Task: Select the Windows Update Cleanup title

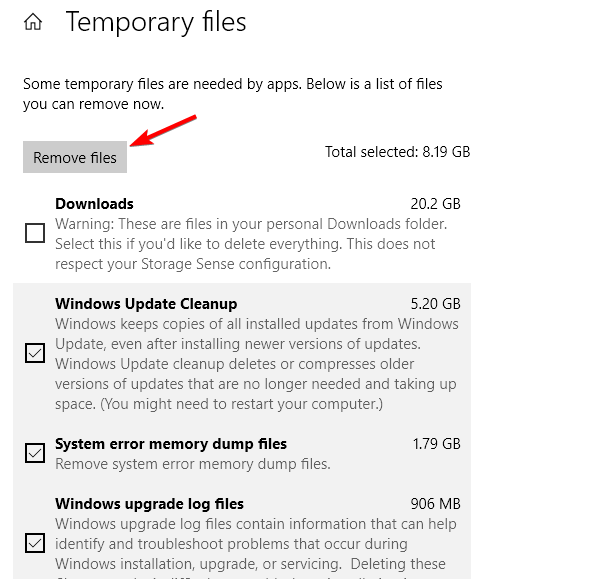Action: click(146, 304)
